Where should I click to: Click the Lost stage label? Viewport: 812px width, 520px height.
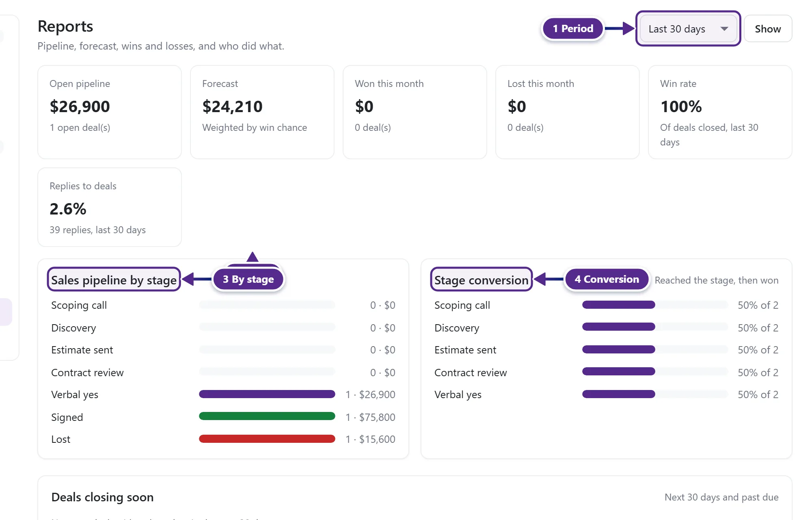click(x=61, y=439)
